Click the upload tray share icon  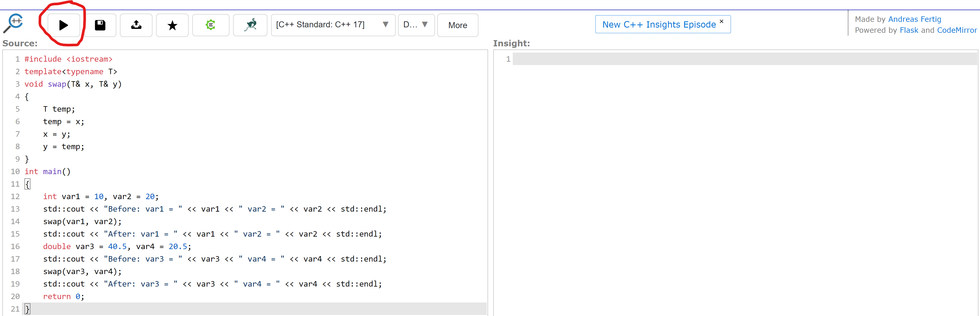pyautogui.click(x=136, y=25)
